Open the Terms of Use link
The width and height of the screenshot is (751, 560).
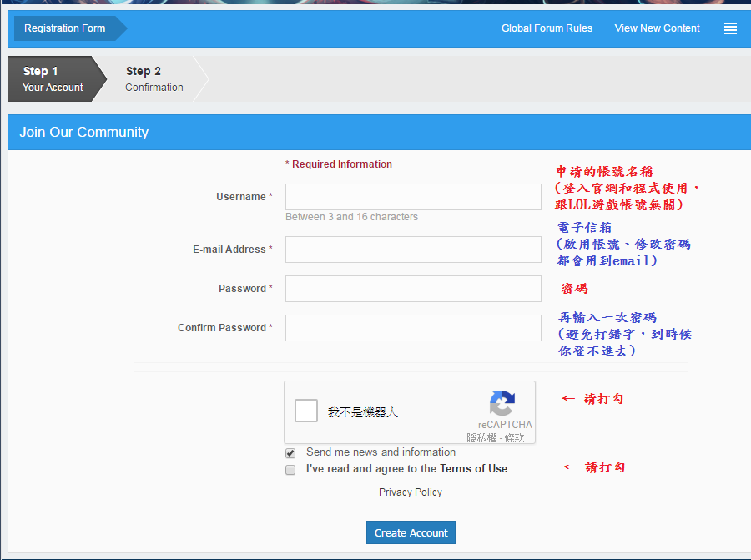473,469
